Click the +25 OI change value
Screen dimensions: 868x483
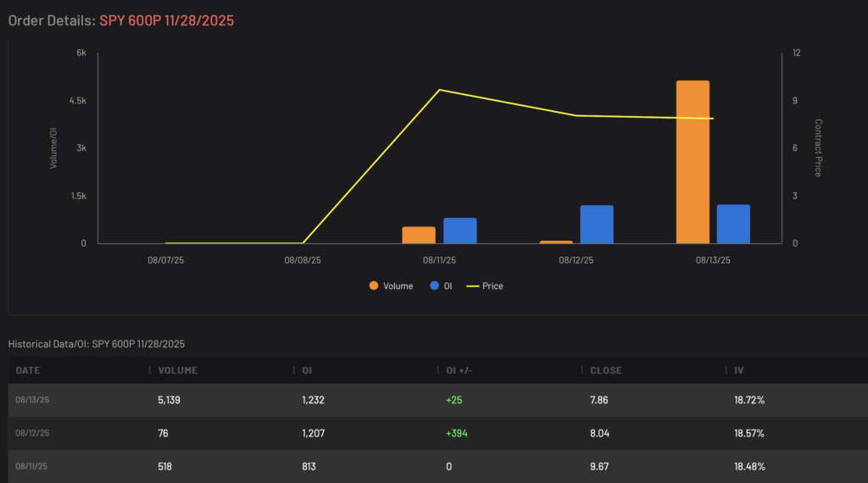point(454,400)
